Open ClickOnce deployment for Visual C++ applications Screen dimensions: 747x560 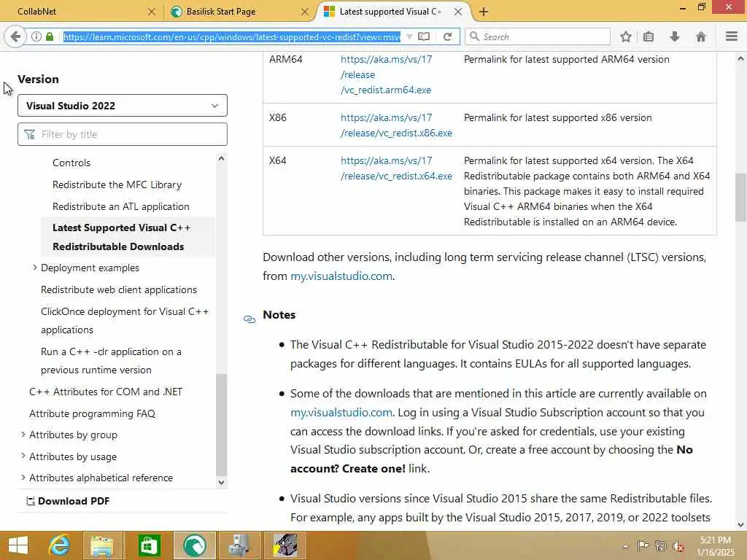click(125, 321)
